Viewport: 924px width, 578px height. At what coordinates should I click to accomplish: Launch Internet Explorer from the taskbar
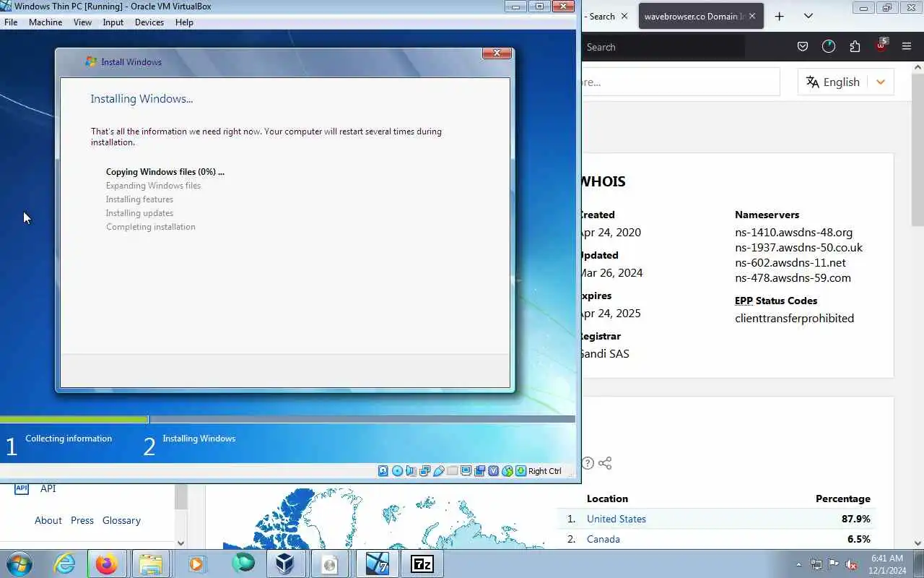pos(65,564)
